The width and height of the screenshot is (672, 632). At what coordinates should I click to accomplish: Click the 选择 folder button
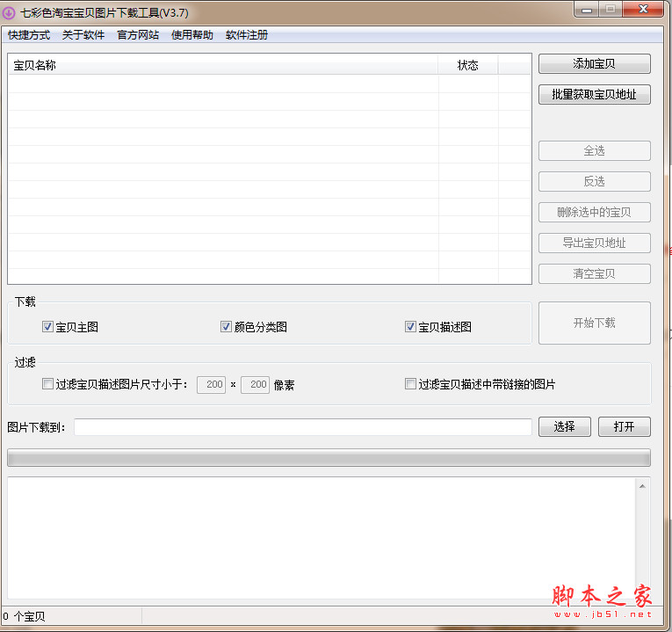coord(565,427)
